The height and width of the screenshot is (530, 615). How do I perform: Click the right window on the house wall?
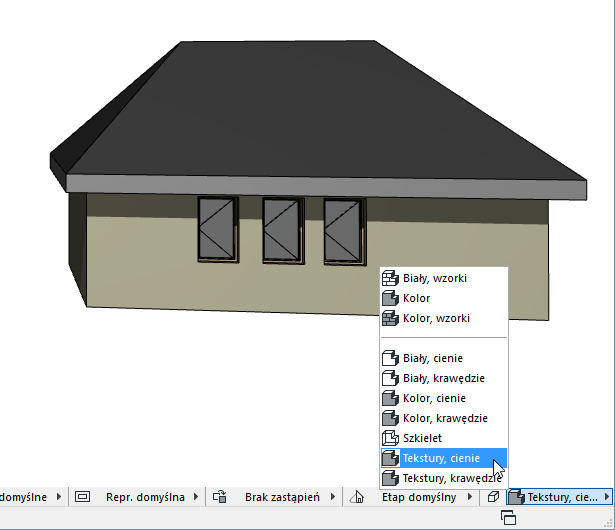point(345,232)
